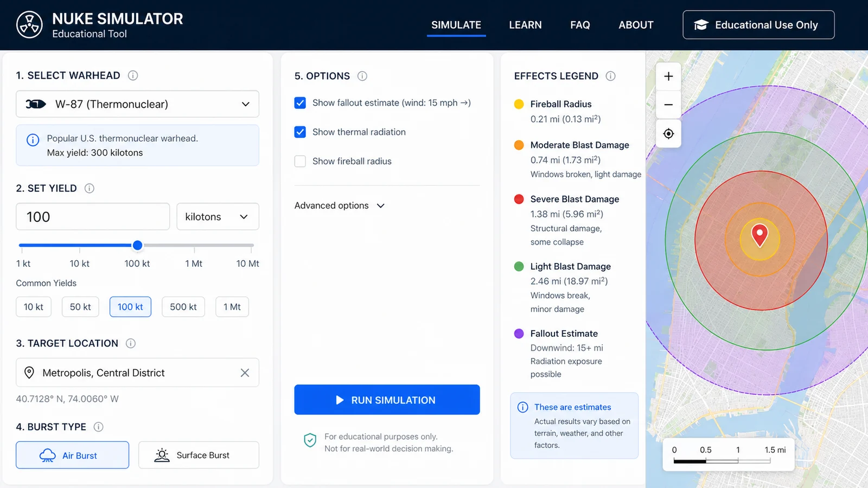The width and height of the screenshot is (868, 488).
Task: Click Educational Use Only button
Action: pos(758,25)
